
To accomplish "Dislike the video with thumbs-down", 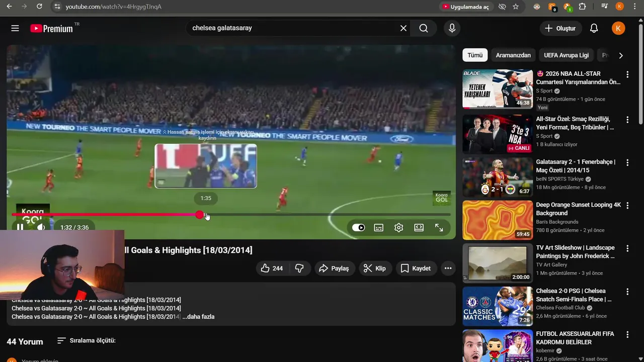I will point(299,268).
